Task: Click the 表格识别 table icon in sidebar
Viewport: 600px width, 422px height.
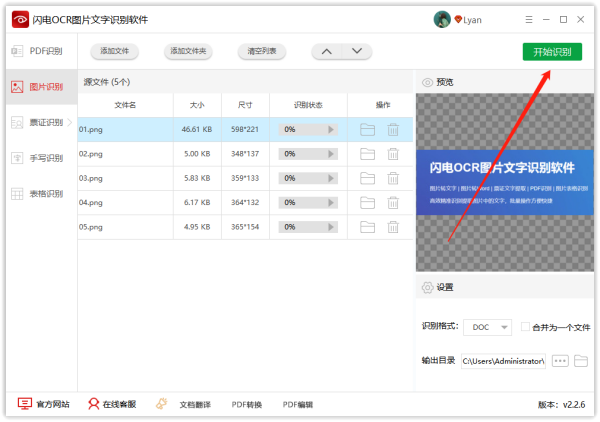Action: [x=17, y=194]
